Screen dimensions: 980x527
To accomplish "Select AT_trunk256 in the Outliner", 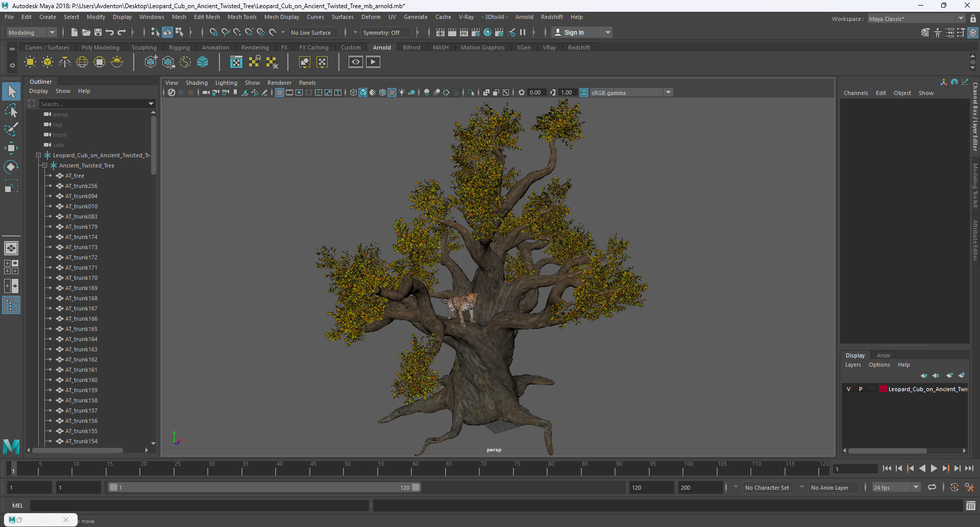I will tap(81, 186).
